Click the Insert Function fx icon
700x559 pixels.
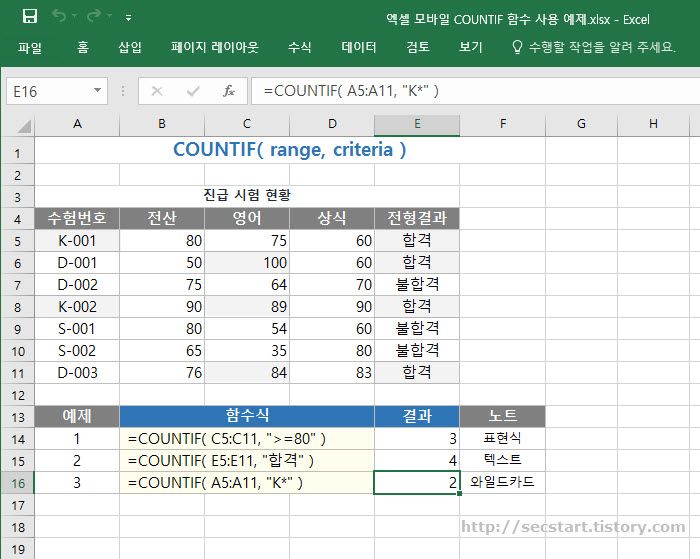point(229,91)
